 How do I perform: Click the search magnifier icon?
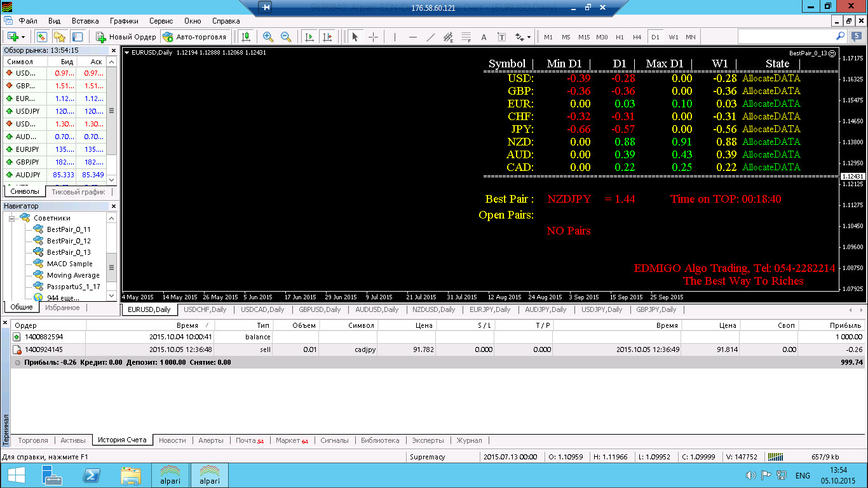point(840,36)
